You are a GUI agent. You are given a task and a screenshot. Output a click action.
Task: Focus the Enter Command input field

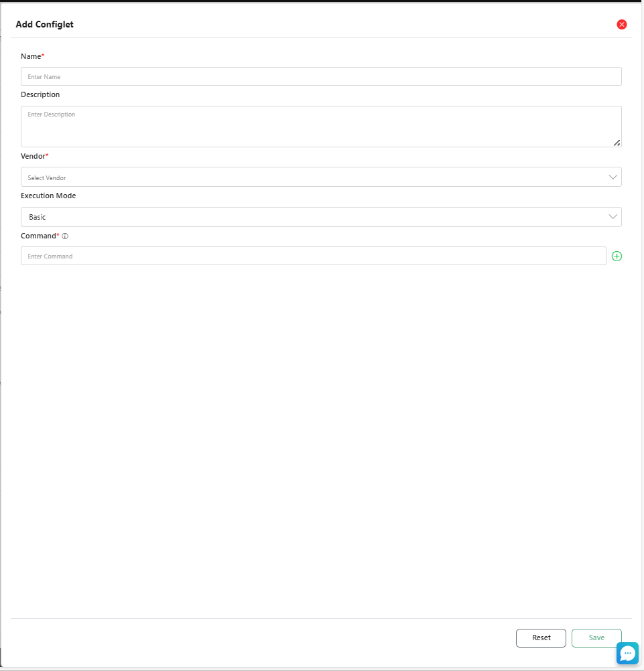[x=313, y=256]
